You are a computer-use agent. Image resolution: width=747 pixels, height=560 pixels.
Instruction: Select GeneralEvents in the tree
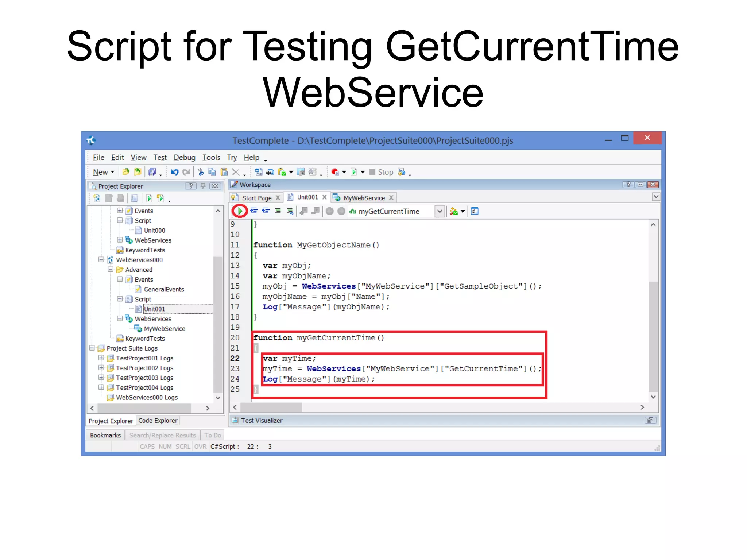[164, 289]
